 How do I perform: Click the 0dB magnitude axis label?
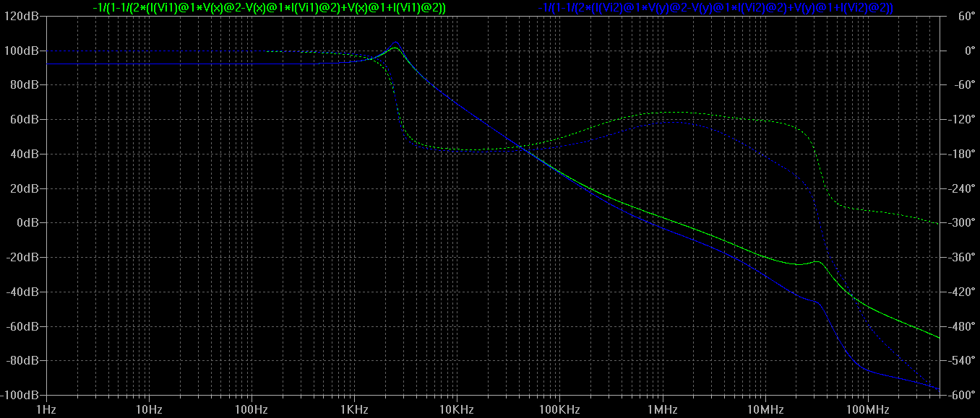point(27,223)
